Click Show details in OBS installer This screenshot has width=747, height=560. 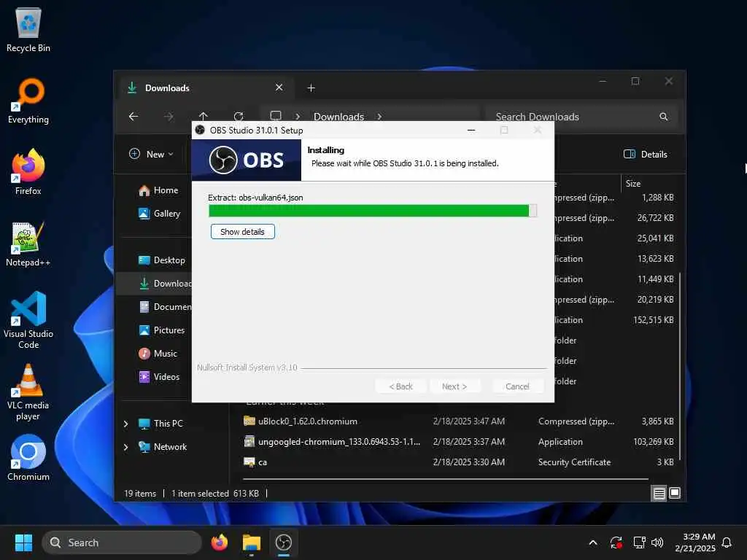pos(242,231)
